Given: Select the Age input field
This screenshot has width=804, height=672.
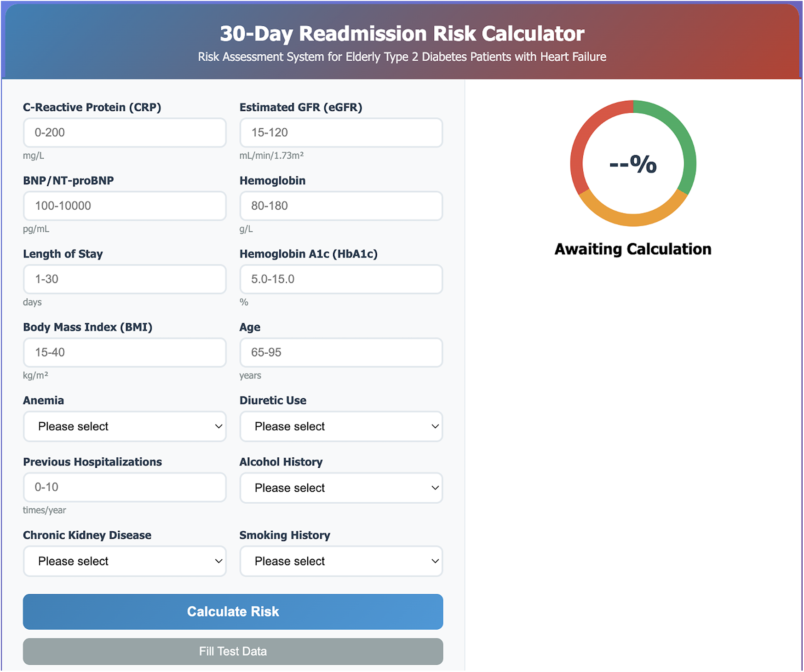Looking at the screenshot, I should pyautogui.click(x=341, y=352).
